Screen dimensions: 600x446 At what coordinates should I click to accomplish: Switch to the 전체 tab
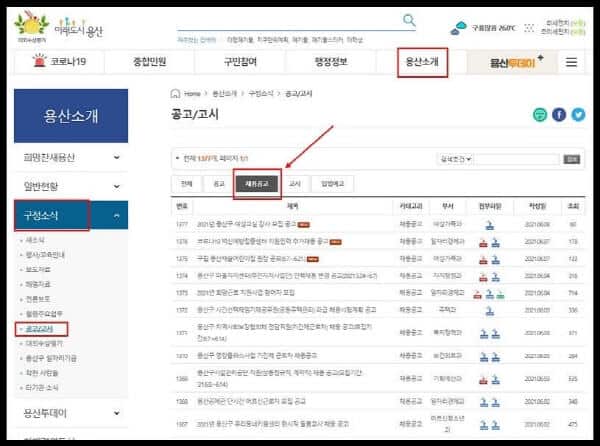click(186, 184)
